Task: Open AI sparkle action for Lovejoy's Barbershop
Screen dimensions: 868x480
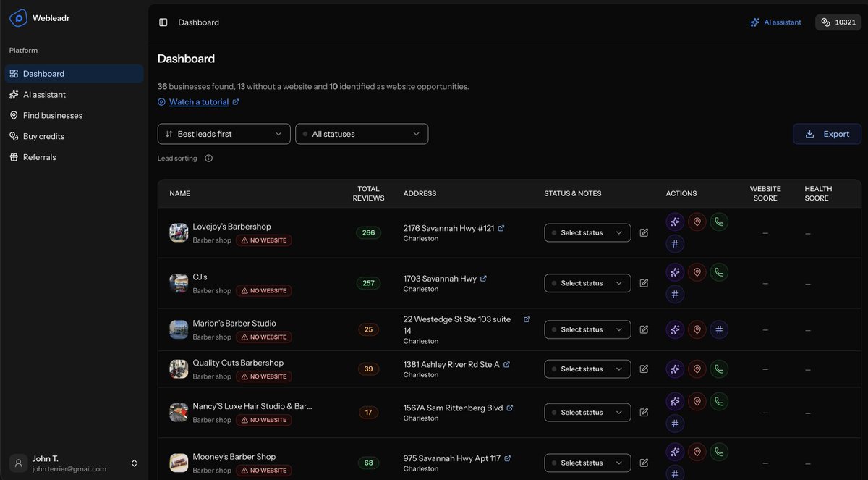Action: (675, 222)
